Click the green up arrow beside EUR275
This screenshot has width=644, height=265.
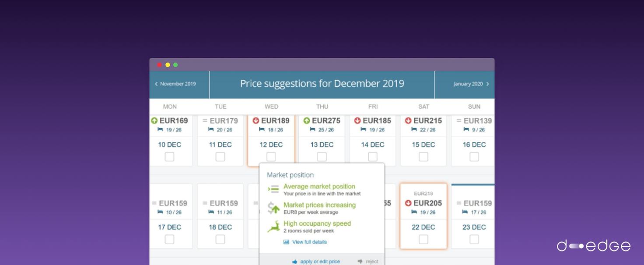(x=307, y=120)
